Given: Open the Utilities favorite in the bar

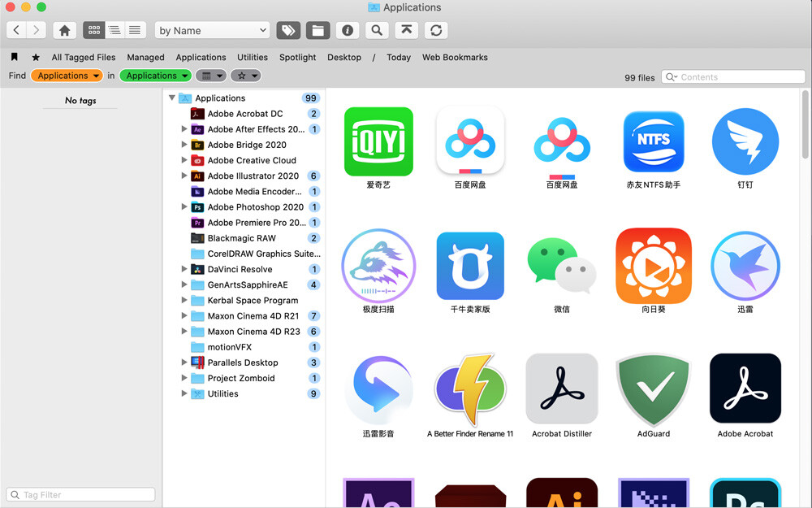Looking at the screenshot, I should (x=253, y=57).
